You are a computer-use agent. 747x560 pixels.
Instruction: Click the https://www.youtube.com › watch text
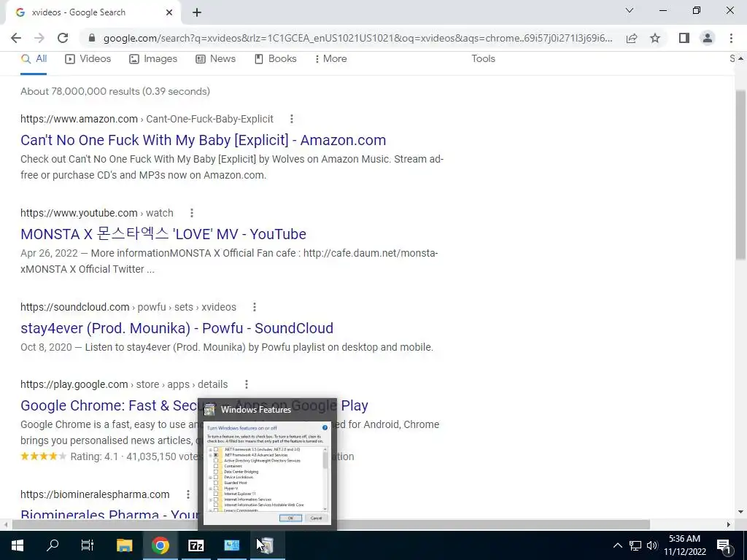pyautogui.click(x=97, y=213)
